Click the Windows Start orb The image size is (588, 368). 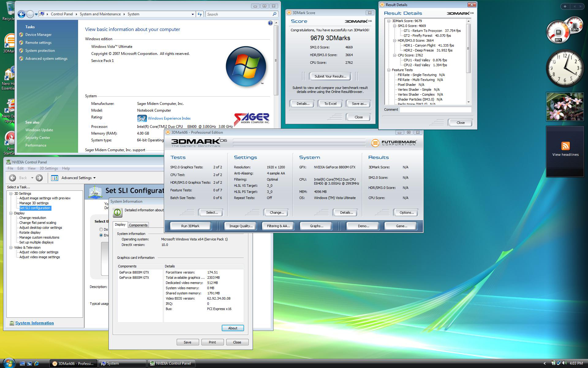click(x=9, y=363)
